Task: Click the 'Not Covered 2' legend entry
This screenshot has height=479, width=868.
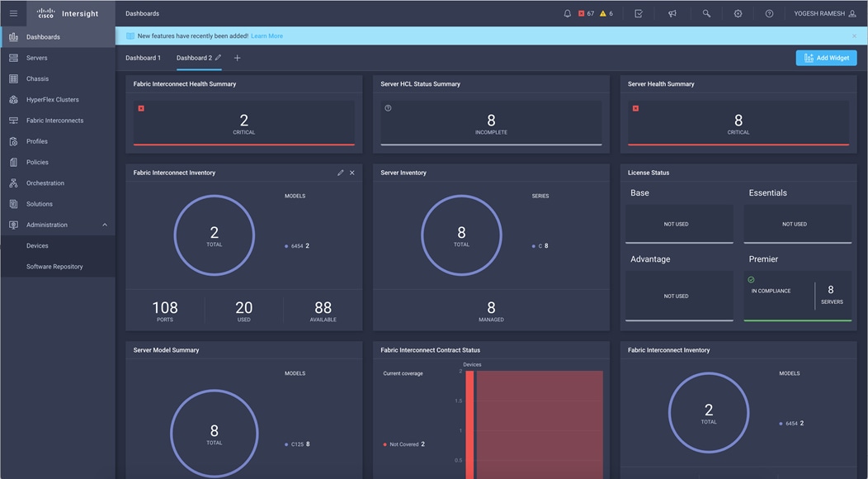Action: click(x=404, y=444)
